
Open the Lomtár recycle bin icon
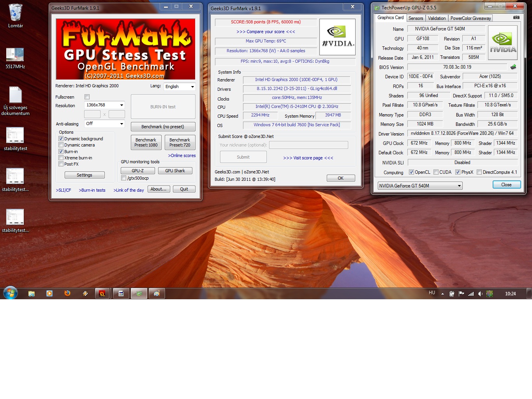tap(16, 16)
